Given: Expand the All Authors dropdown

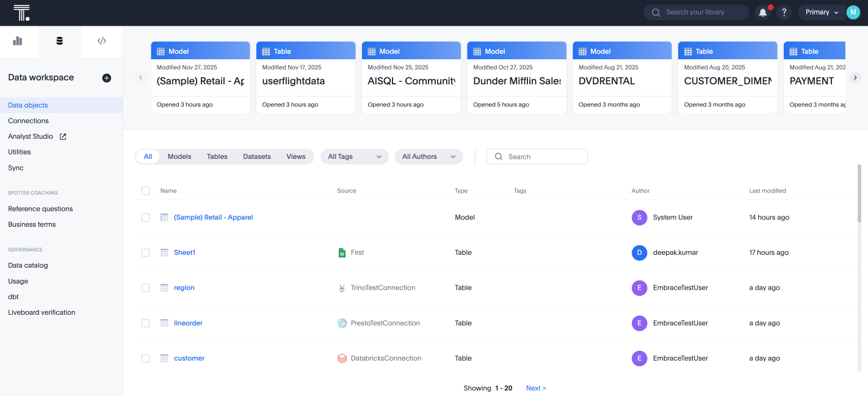Looking at the screenshot, I should click(429, 156).
